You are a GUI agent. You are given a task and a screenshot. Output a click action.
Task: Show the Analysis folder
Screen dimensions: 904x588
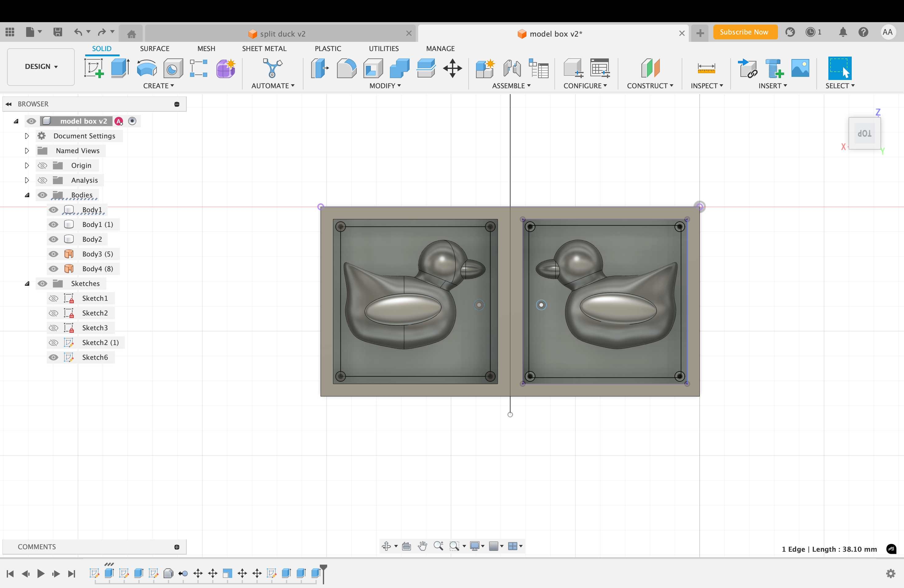(42, 181)
